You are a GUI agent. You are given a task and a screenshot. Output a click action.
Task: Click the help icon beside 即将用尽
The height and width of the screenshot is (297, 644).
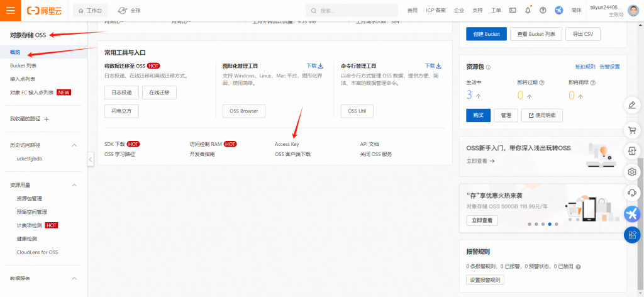[593, 82]
